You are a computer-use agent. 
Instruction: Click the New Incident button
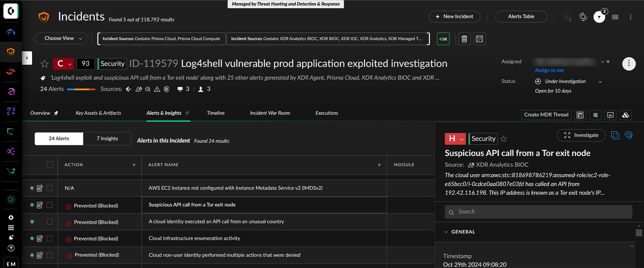point(454,16)
